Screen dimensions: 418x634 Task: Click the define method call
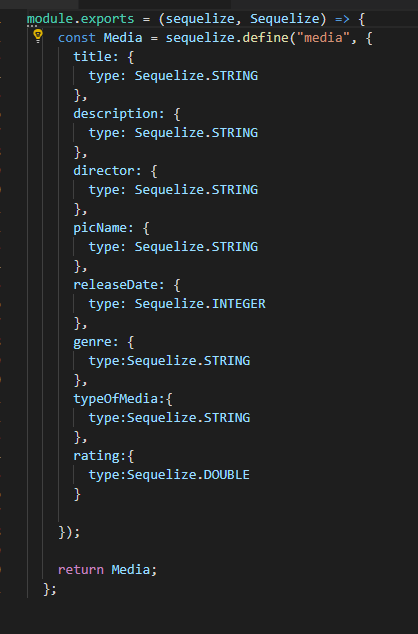click(265, 38)
